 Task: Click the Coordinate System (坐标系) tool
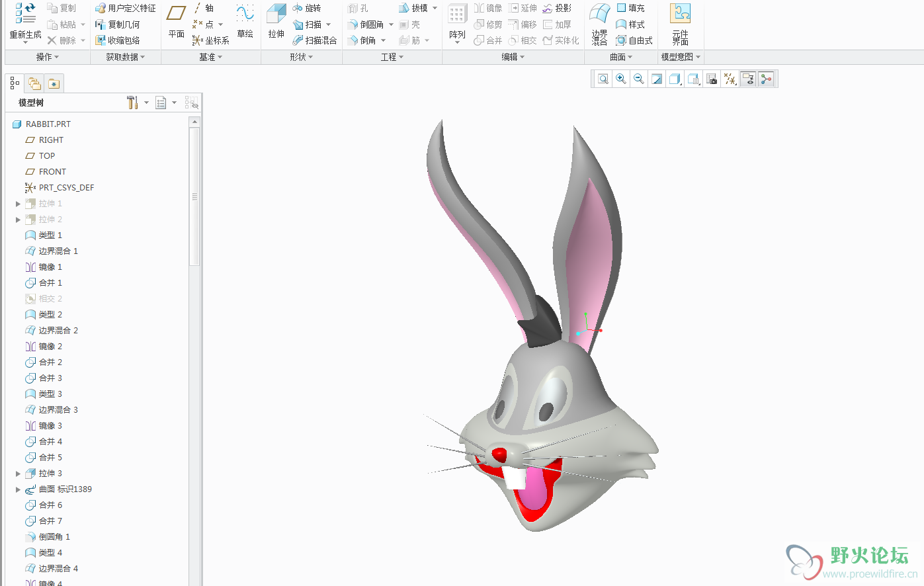point(211,40)
